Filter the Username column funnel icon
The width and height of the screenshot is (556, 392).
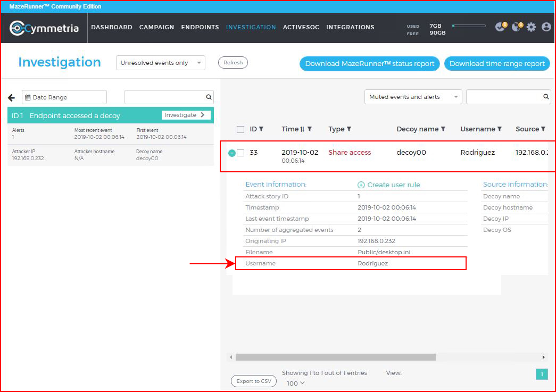(499, 129)
